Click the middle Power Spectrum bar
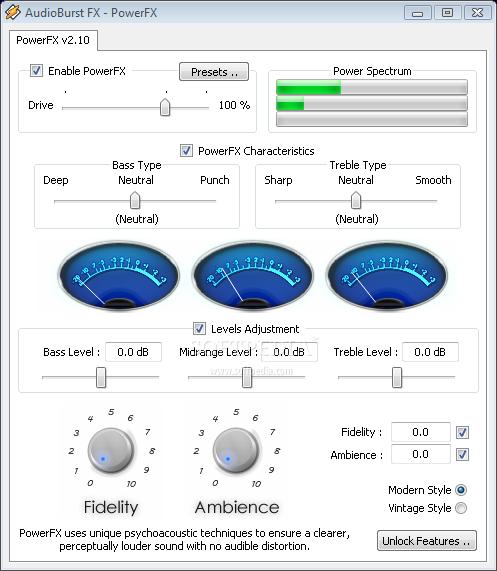The height and width of the screenshot is (571, 497). (372, 103)
